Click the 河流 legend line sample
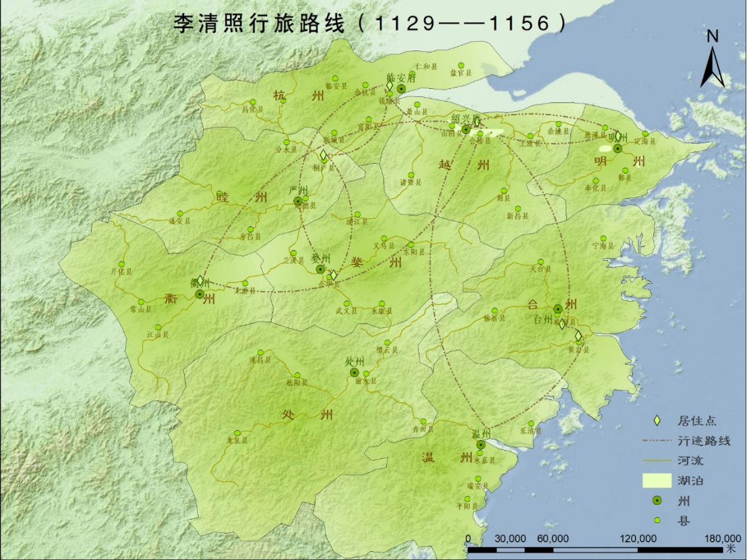Image resolution: width=747 pixels, height=560 pixels. point(657,461)
